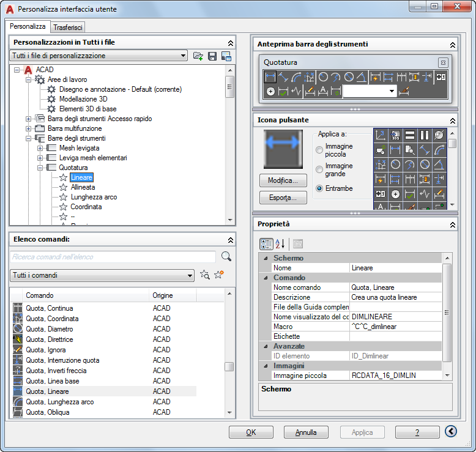Pick the document magnifier icon in icon grid
Screen dimensions: 476x452
point(410,150)
